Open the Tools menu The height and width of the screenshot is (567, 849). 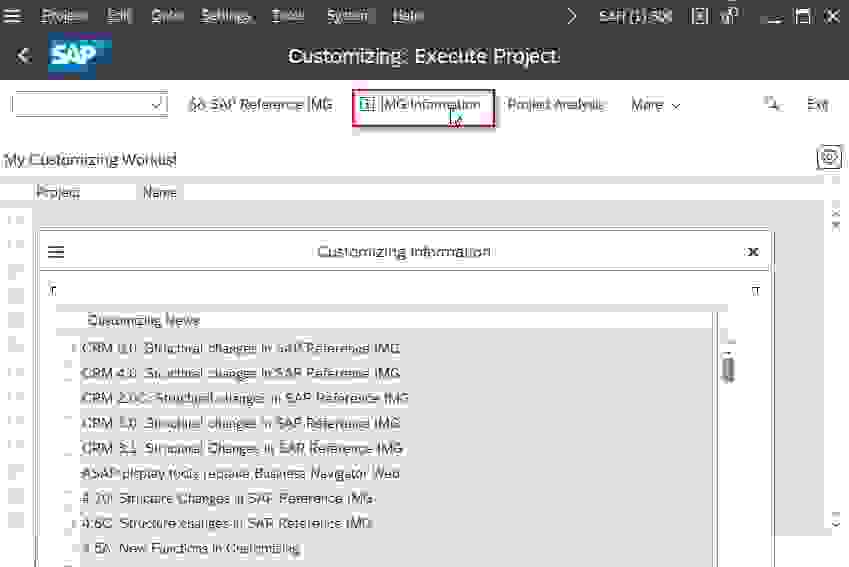click(x=288, y=16)
